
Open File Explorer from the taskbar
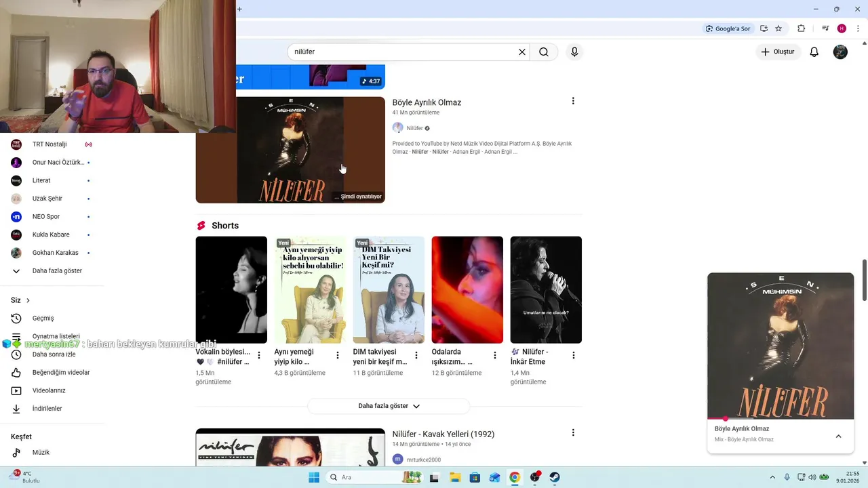click(454, 477)
